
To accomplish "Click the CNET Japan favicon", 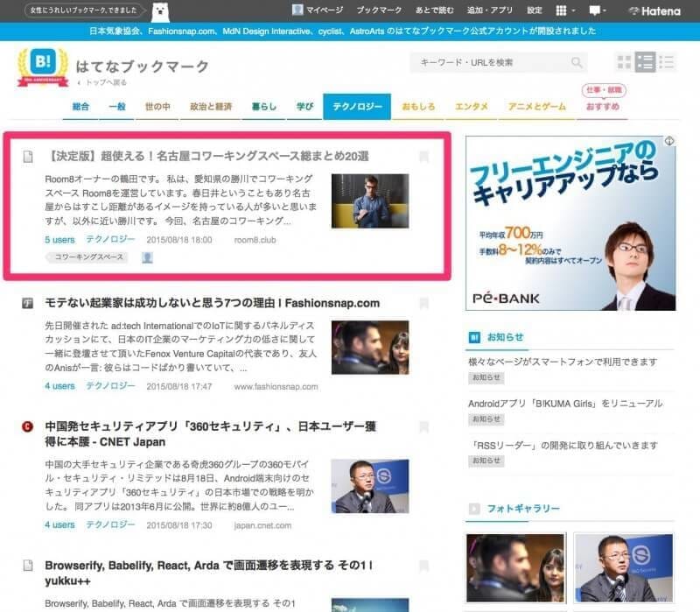I will 28,426.
